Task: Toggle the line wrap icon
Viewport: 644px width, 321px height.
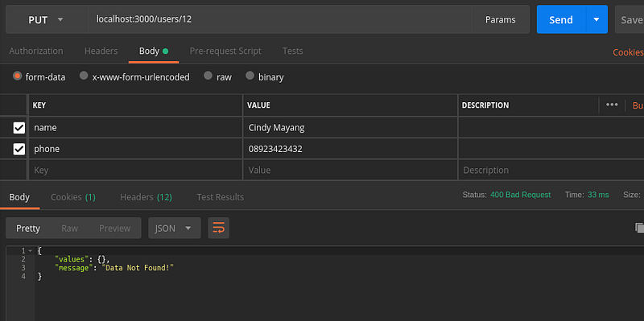Action: 218,228
